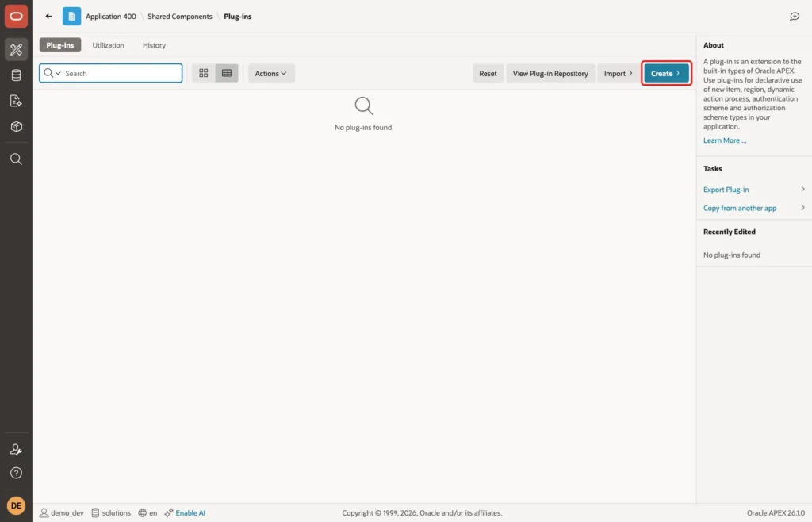Switch to the report table view
The height and width of the screenshot is (522, 812).
coord(227,73)
